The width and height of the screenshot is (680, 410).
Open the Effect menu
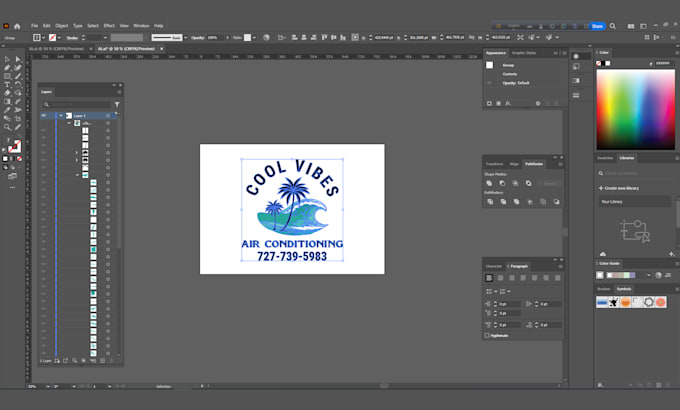click(109, 26)
